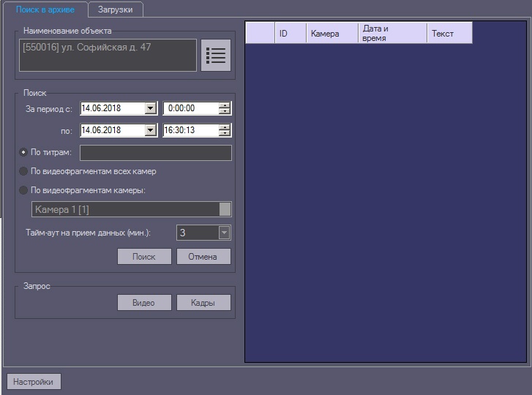Viewport: 532px width, 395px height.
Task: Click the titles search text field
Action: [x=155, y=152]
